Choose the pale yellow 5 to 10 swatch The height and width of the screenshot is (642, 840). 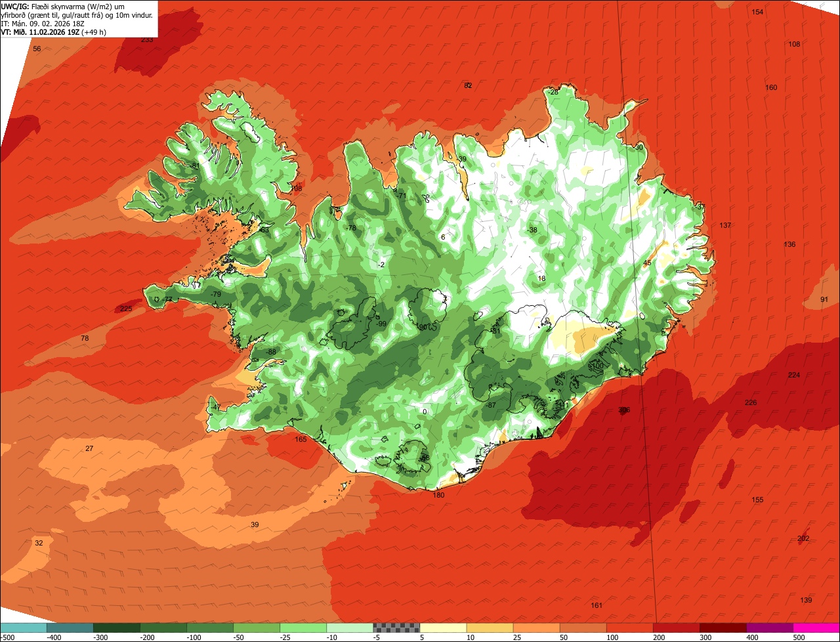tap(443, 628)
